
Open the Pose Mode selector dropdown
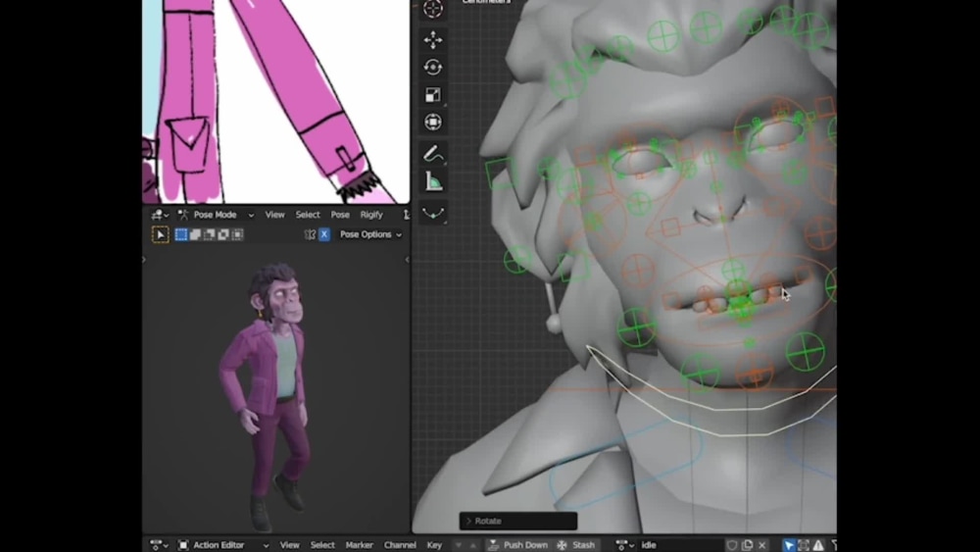(x=217, y=215)
